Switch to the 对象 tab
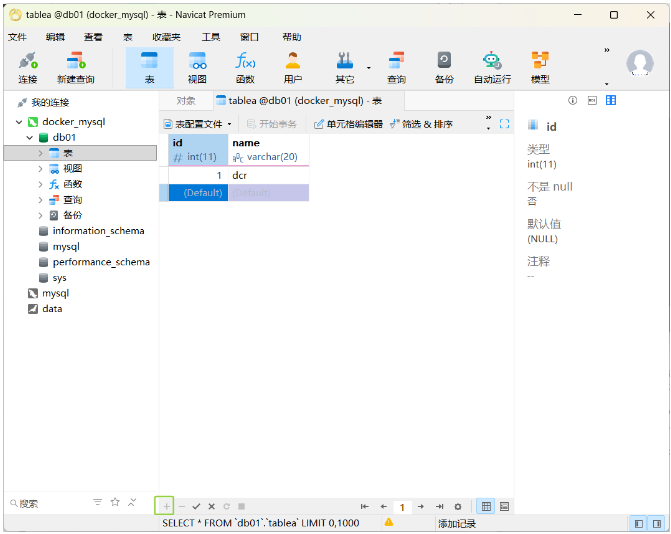 pyautogui.click(x=186, y=101)
